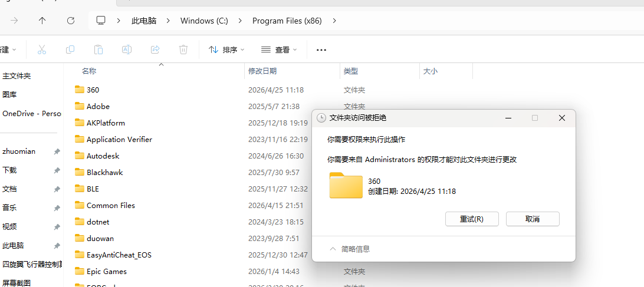Expand chevron after 此电脑 in address bar
This screenshot has height=287, width=644.
pyautogui.click(x=169, y=21)
